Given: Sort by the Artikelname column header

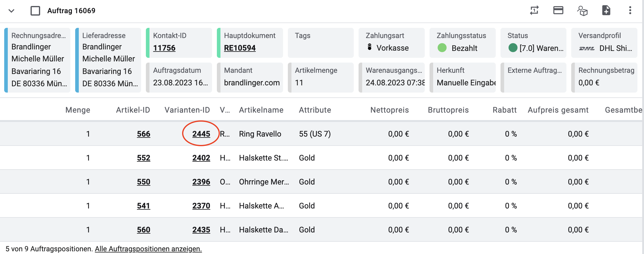Looking at the screenshot, I should [261, 110].
